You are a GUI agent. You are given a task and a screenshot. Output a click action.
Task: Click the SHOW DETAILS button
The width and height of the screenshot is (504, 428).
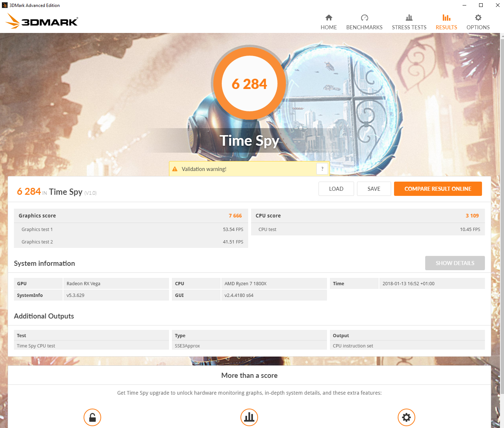455,263
